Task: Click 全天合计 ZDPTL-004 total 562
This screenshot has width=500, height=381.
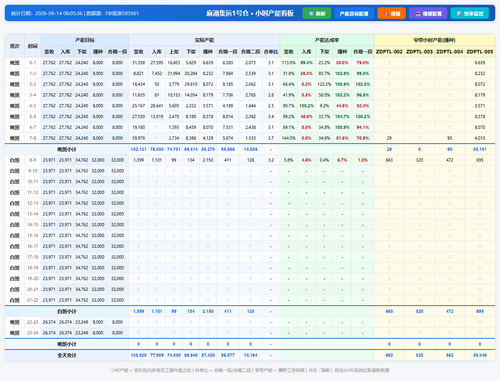Action: pos(450,355)
